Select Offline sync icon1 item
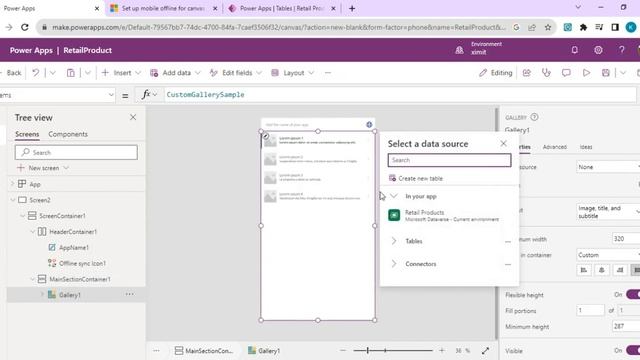640x360 pixels. (x=82, y=263)
